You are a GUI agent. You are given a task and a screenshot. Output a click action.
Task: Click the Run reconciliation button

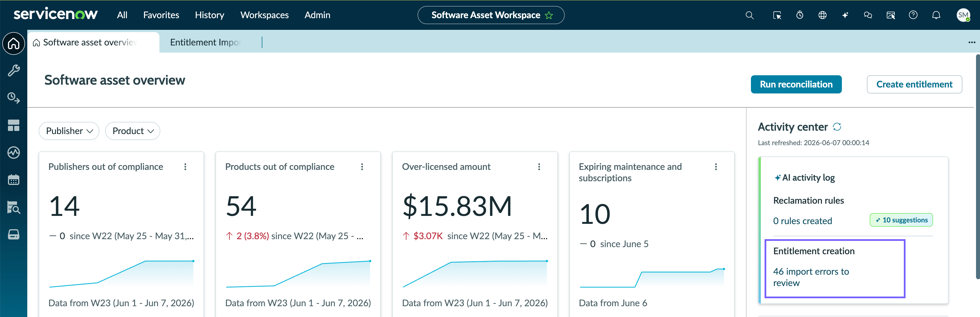tap(796, 84)
